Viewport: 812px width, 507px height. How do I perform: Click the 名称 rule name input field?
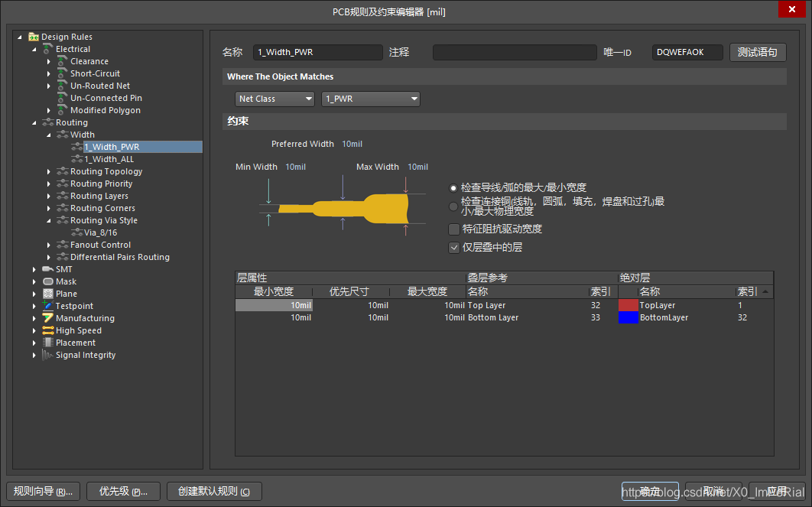[x=318, y=52]
